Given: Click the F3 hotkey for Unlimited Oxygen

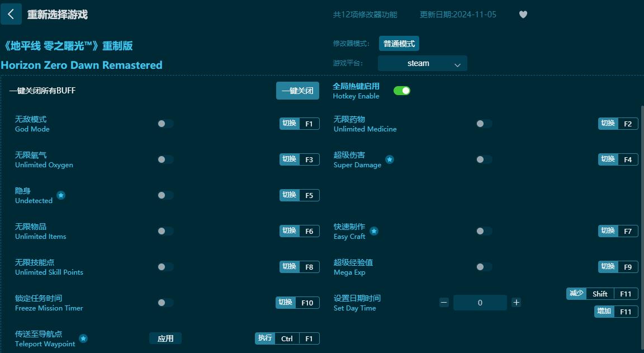Looking at the screenshot, I should 309,159.
